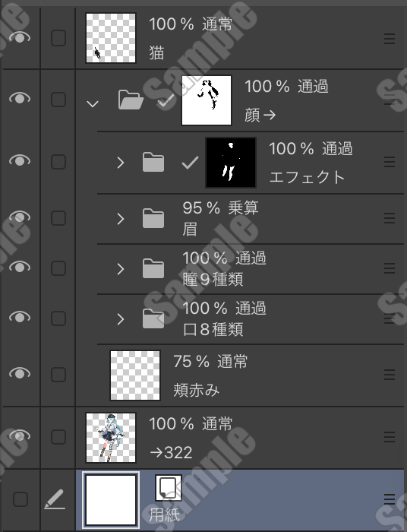
Task: Check the selection box of エフェクト folder
Action: click(58, 162)
